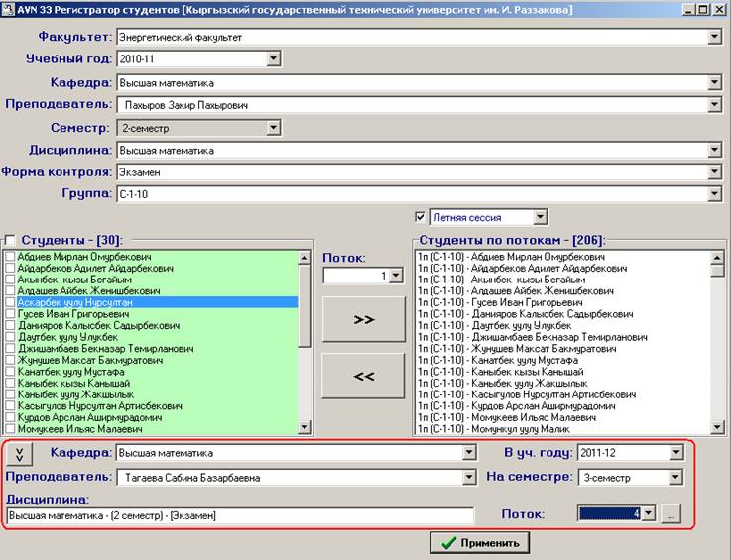Tick checkbox for Абдиев Мирлан Омурбекович
731x560 pixels.
coord(10,257)
